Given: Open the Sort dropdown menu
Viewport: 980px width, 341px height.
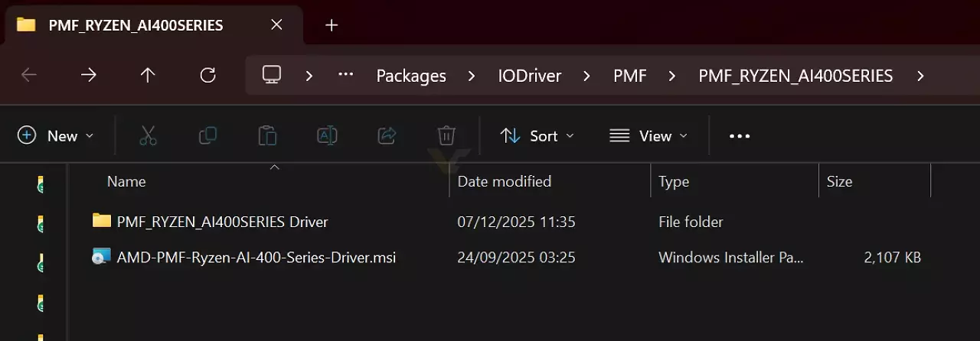Looking at the screenshot, I should (537, 136).
